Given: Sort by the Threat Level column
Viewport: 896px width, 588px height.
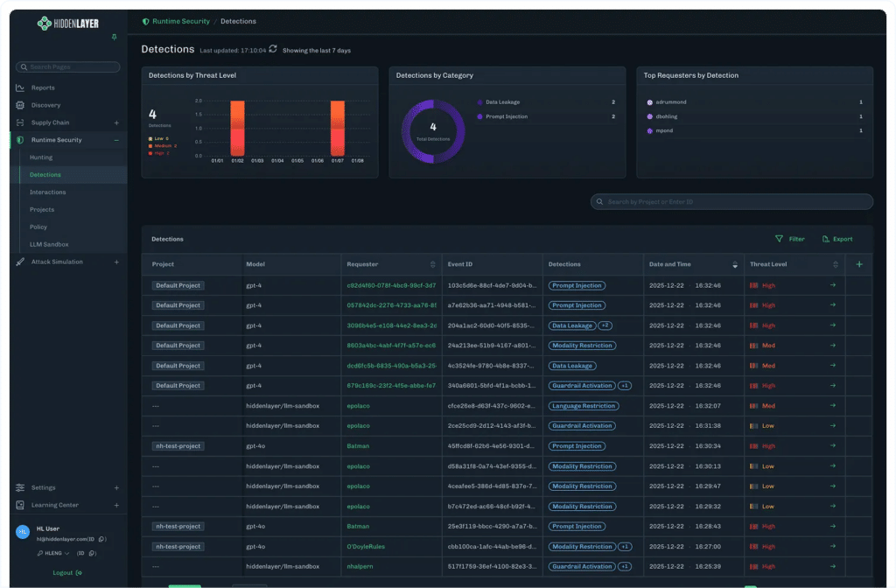Looking at the screenshot, I should [836, 264].
